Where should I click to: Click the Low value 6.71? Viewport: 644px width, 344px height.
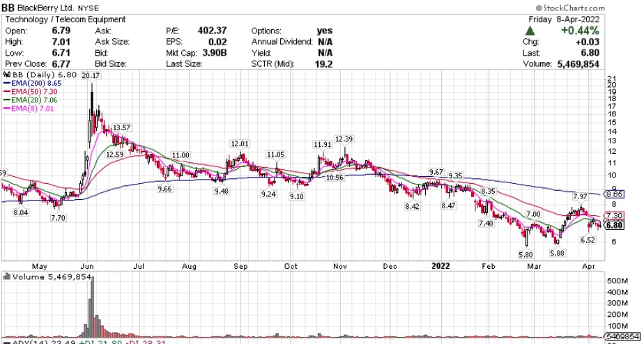pos(61,53)
